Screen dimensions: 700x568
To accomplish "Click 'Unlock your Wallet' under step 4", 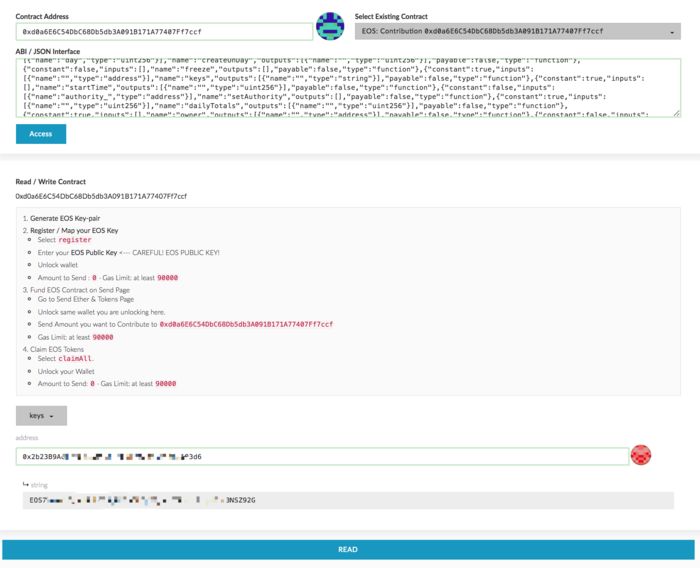I will pos(66,371).
